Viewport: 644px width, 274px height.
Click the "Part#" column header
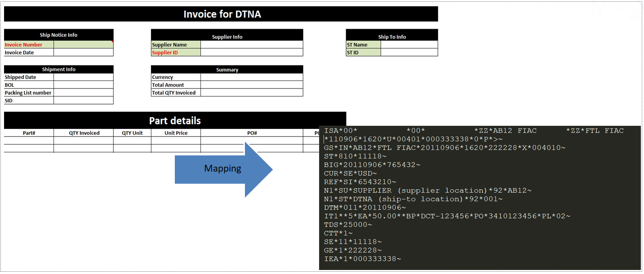click(29, 133)
